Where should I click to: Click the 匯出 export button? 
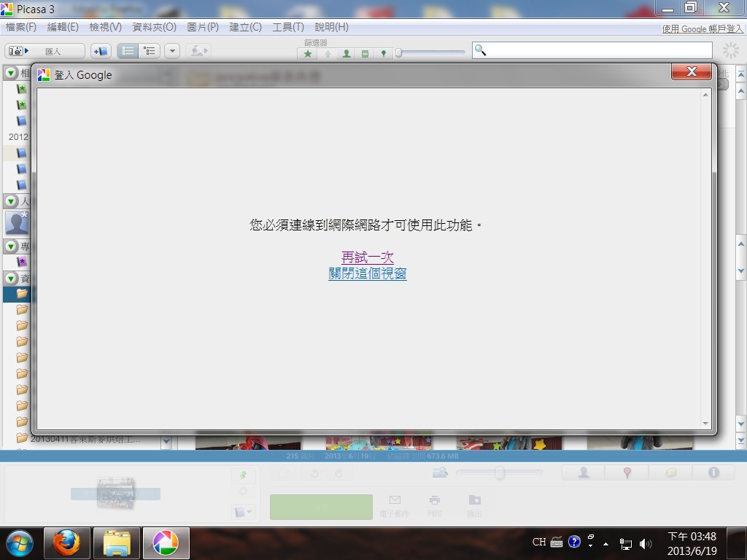(x=474, y=506)
